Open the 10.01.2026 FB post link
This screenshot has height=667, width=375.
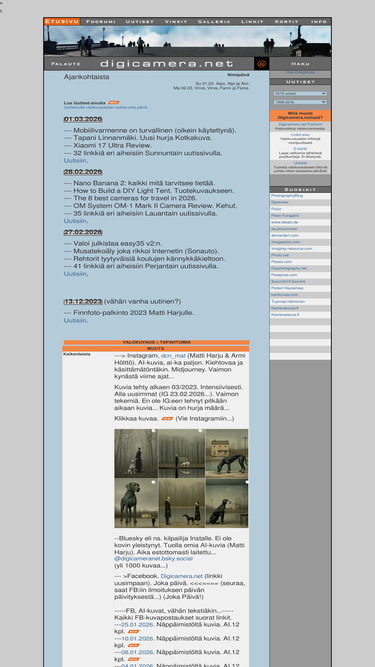pyautogui.click(x=137, y=638)
